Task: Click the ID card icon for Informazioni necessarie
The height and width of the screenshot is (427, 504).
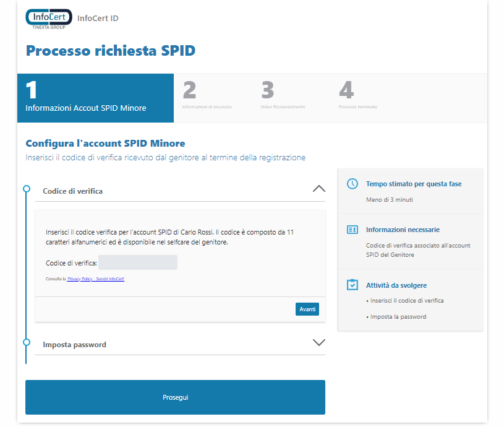Action: coord(352,230)
